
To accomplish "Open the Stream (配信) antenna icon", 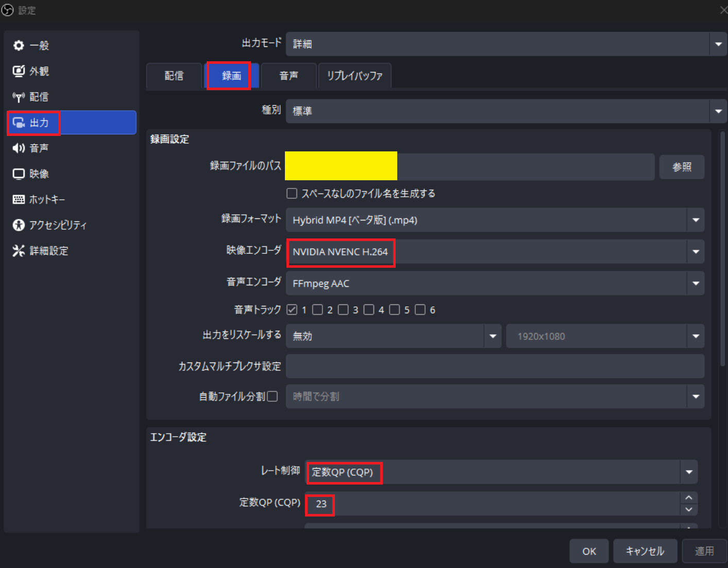I will pos(19,97).
